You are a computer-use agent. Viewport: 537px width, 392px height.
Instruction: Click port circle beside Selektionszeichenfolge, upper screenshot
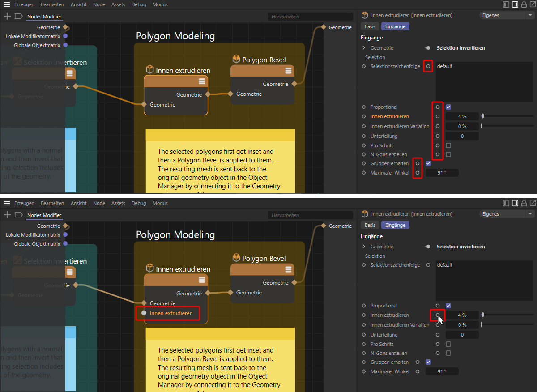point(428,66)
